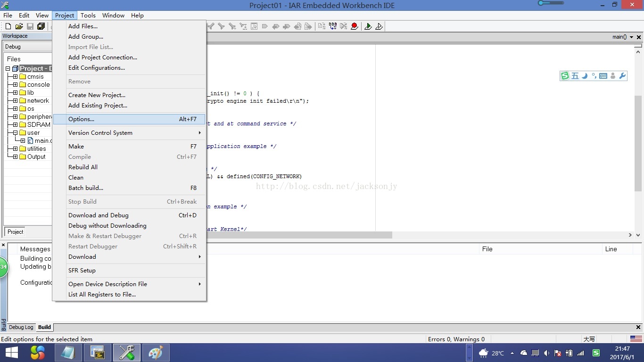Viewport: 644px width, 362px height.
Task: Close the editor tab with the X button
Action: click(639, 37)
